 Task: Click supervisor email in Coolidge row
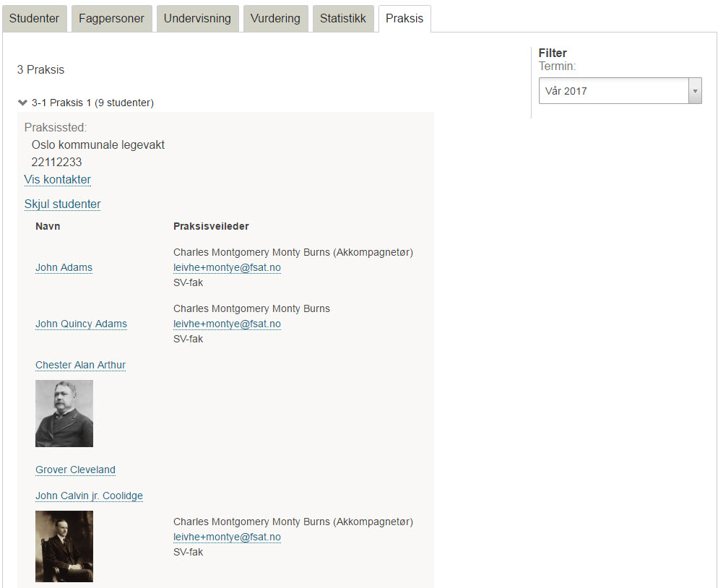click(x=227, y=537)
